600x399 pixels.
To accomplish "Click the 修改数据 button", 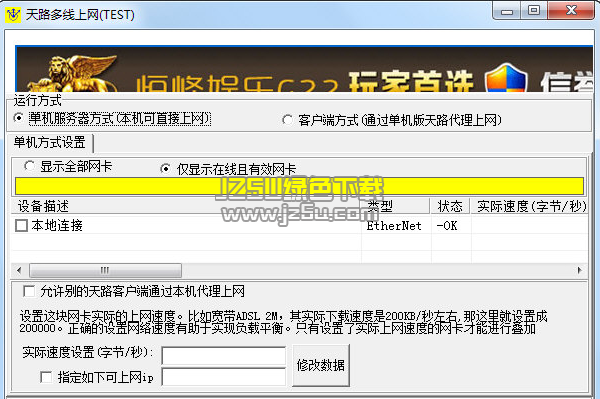I will (321, 365).
